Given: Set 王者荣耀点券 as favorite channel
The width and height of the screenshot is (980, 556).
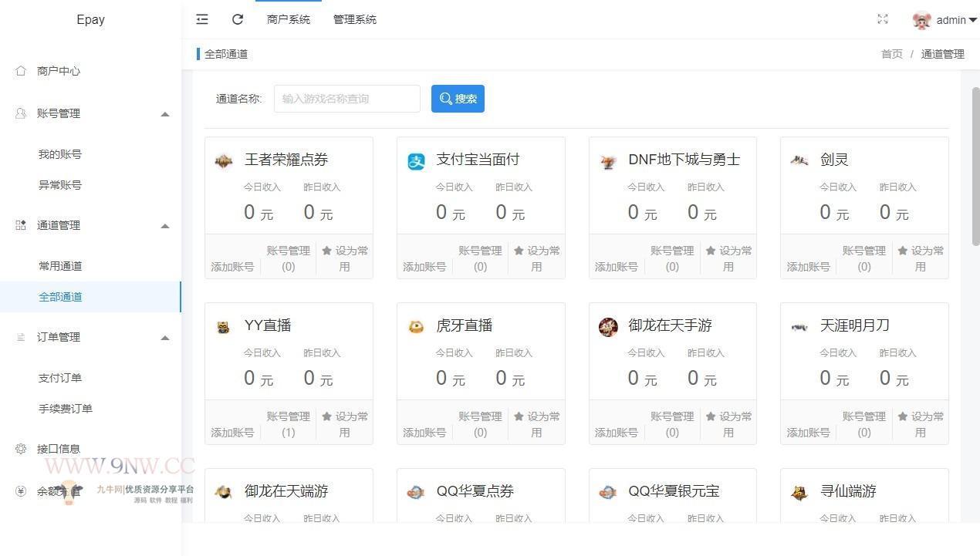Looking at the screenshot, I should 345,258.
